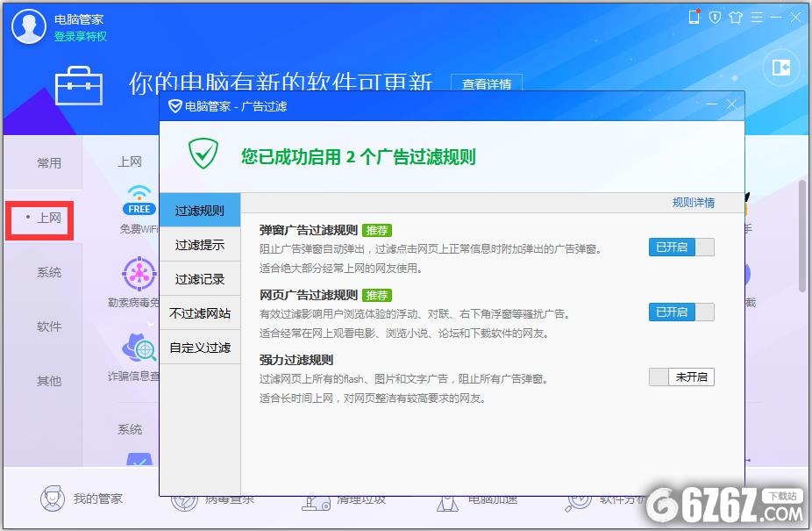Open the main menu hamburger icon

coord(757,18)
